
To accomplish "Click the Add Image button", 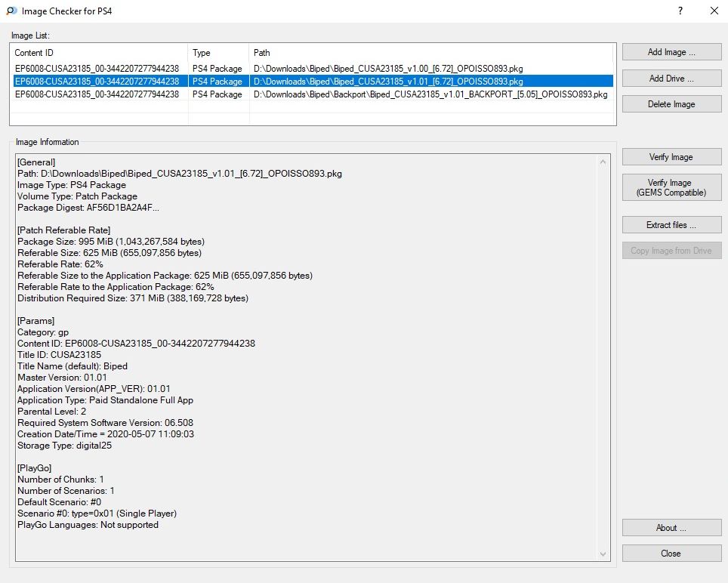I will (671, 52).
